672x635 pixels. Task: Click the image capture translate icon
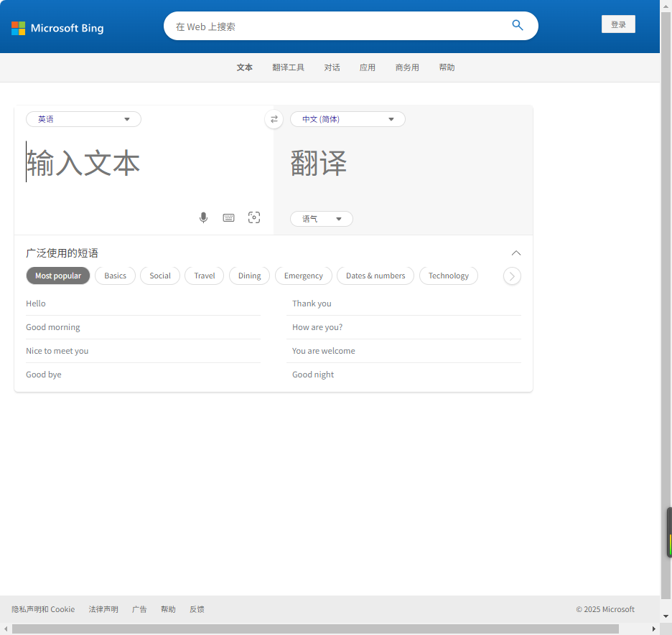click(254, 217)
